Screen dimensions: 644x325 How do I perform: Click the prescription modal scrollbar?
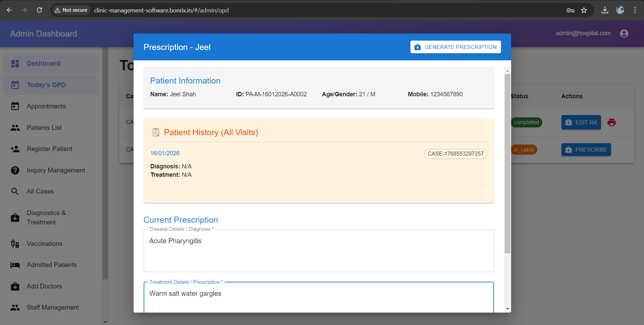click(x=507, y=188)
